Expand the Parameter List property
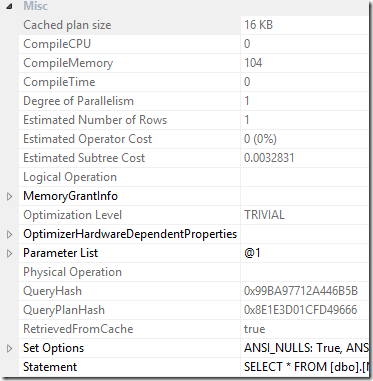The width and height of the screenshot is (373, 381). 9,254
